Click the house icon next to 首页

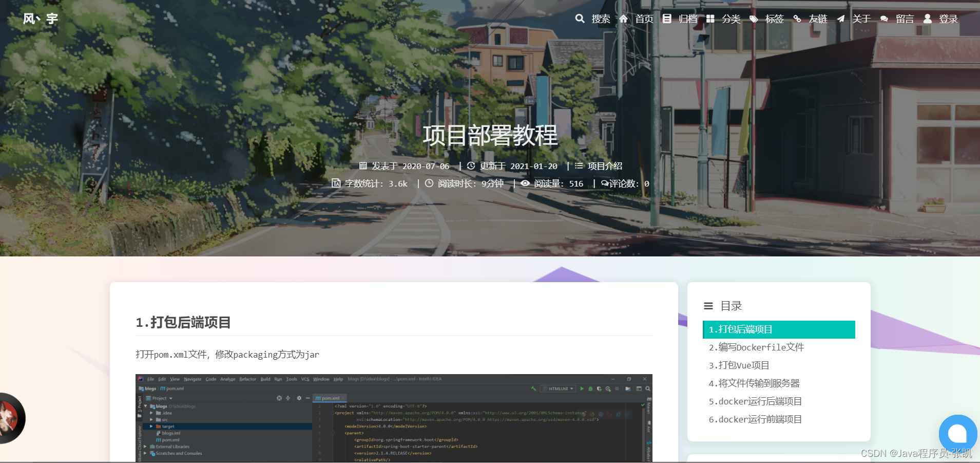coord(623,18)
